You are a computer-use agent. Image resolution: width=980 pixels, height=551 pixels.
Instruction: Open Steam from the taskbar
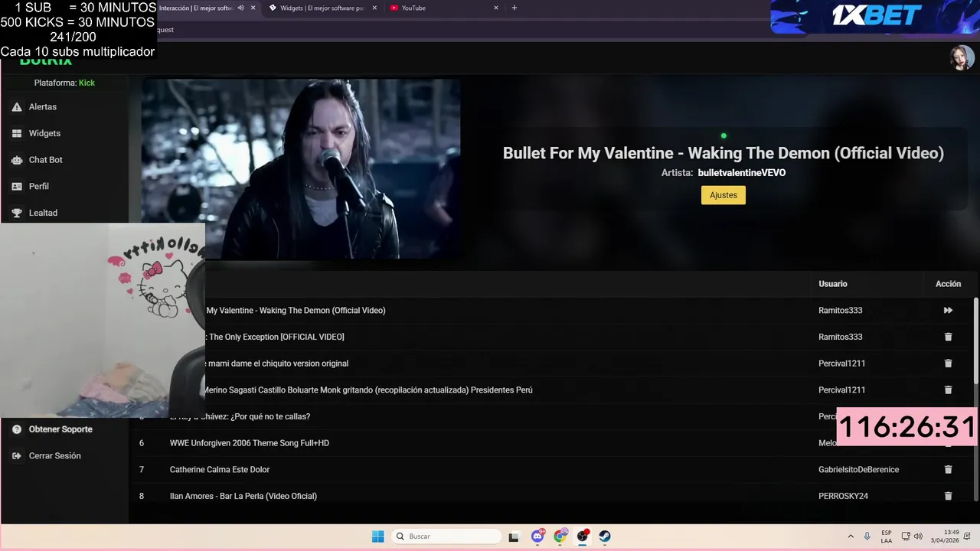tap(605, 536)
